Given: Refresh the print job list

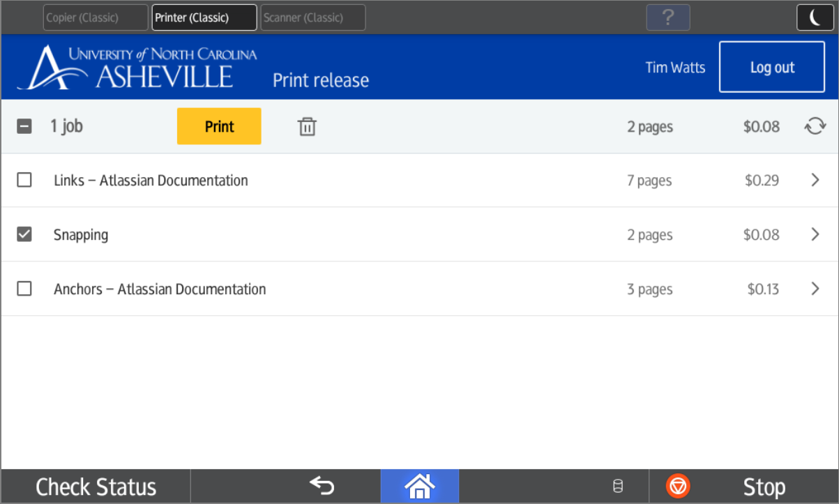Looking at the screenshot, I should tap(815, 127).
